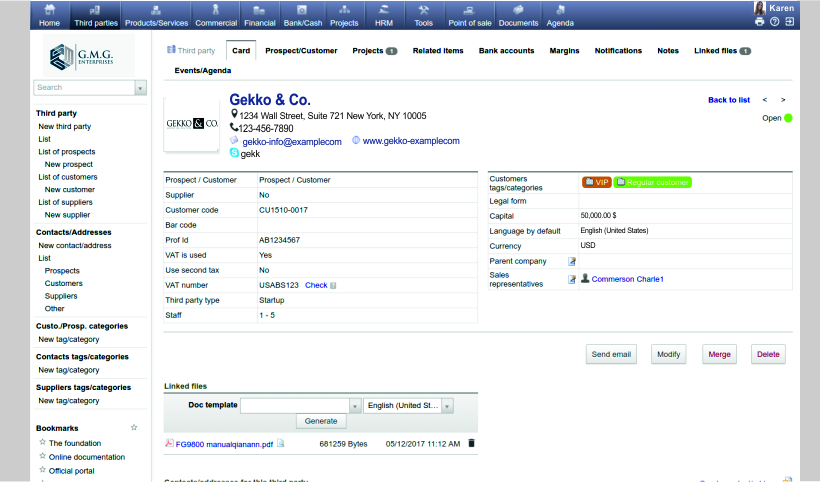Click the logout icon
This screenshot has width=820, height=482.
tap(790, 21)
